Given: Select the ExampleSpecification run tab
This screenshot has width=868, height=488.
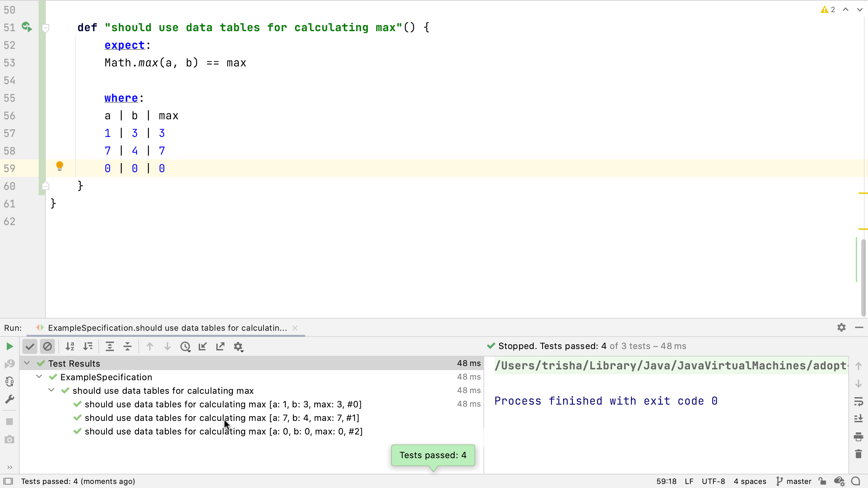Looking at the screenshot, I should (x=167, y=328).
